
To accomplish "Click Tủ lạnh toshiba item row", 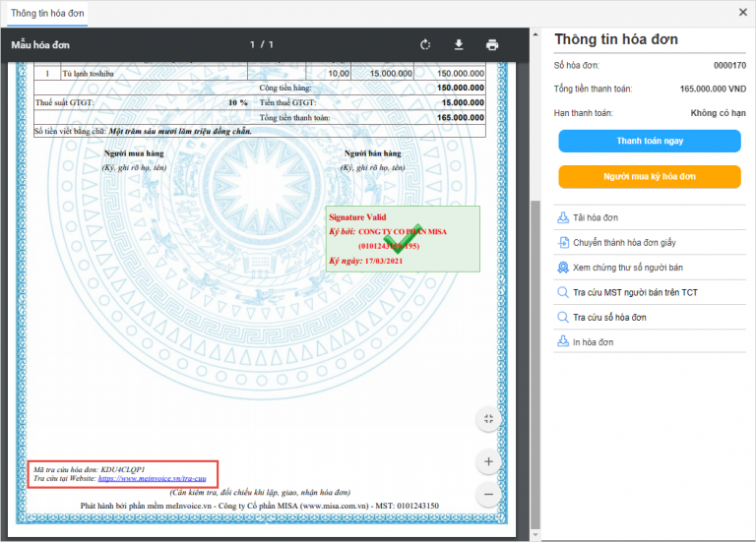I will pos(260,74).
